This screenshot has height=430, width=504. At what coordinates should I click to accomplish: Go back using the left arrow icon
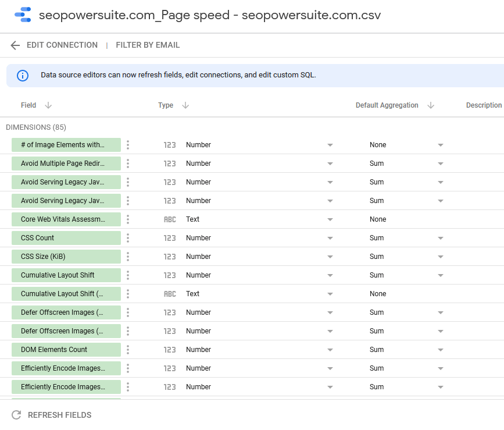15,45
